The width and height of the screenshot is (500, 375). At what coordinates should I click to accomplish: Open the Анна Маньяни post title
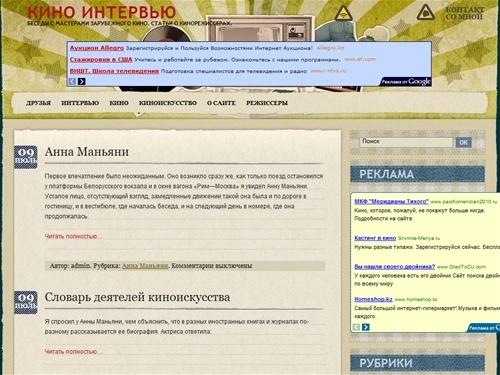[87, 152]
